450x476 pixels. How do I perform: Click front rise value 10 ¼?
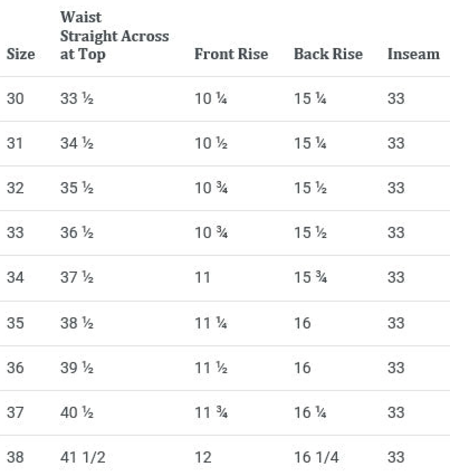coord(211,99)
